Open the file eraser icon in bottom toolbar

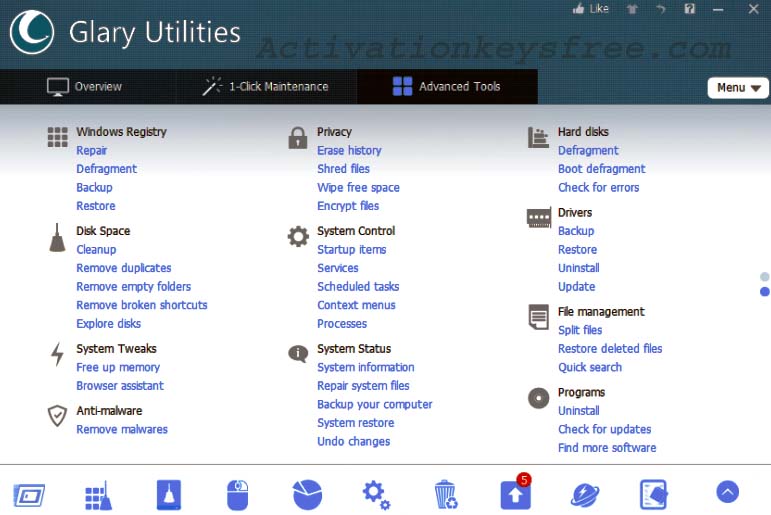point(653,495)
